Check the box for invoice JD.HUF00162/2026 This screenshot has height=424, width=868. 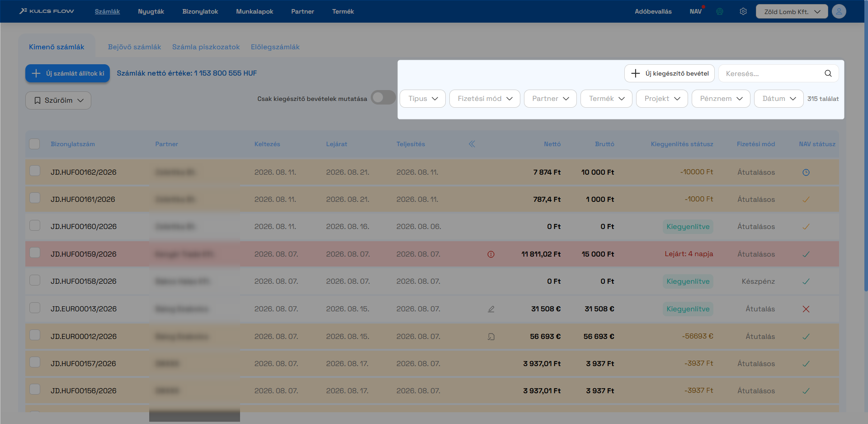point(35,171)
